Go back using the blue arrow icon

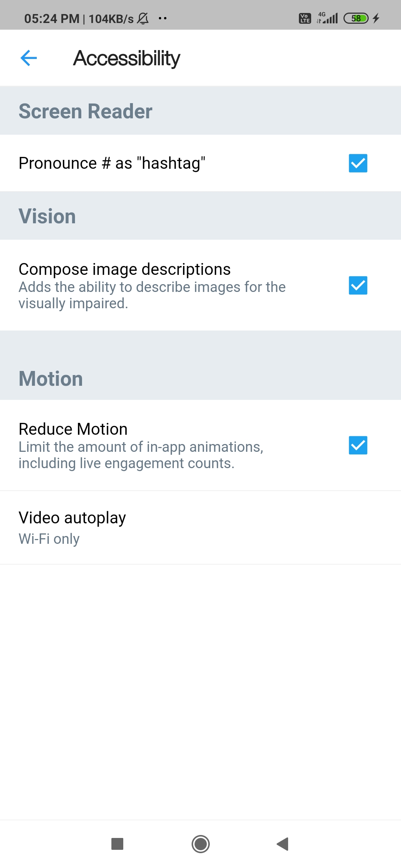(29, 58)
